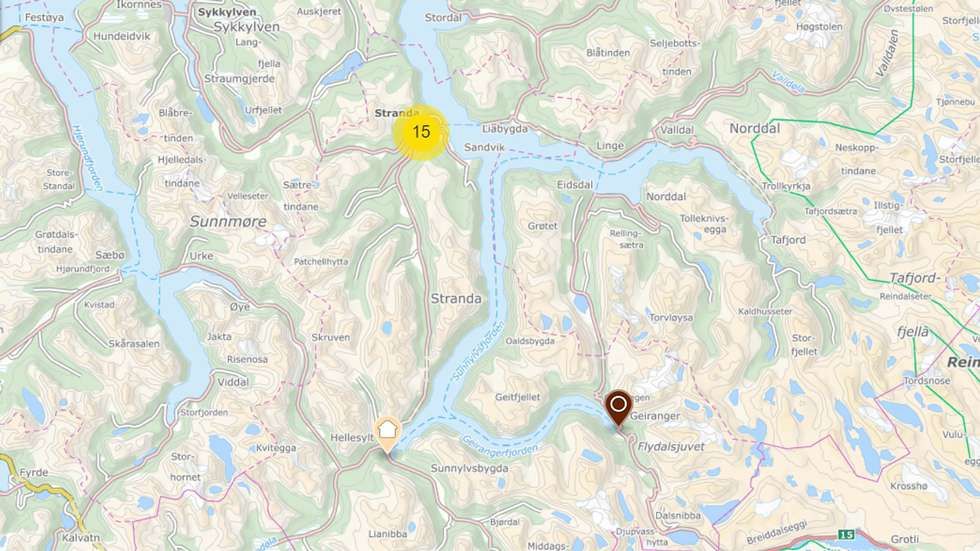Viewport: 980px width, 551px height.
Task: Click the house marker at Hellesylt
Action: click(388, 434)
